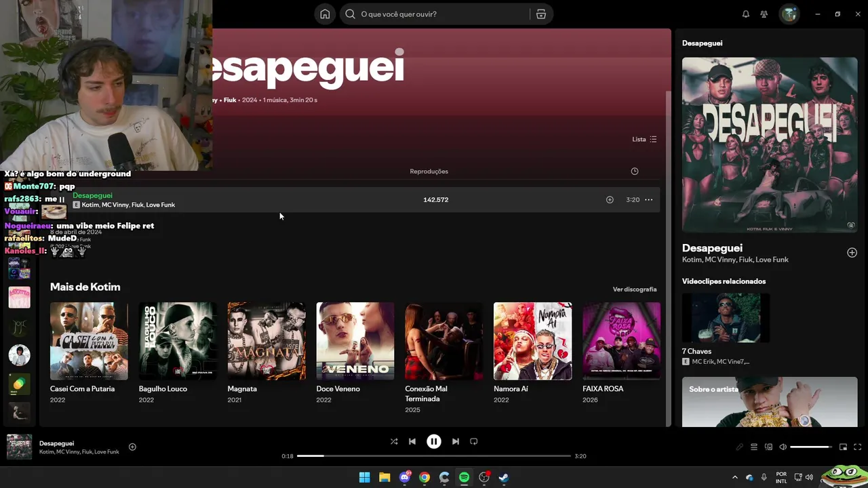Open the system volume tray icon
868x488 pixels.
tap(809, 477)
